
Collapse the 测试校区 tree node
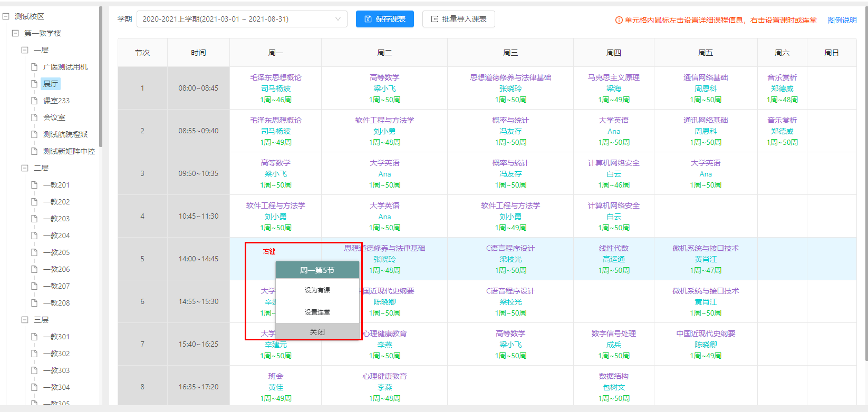6,16
